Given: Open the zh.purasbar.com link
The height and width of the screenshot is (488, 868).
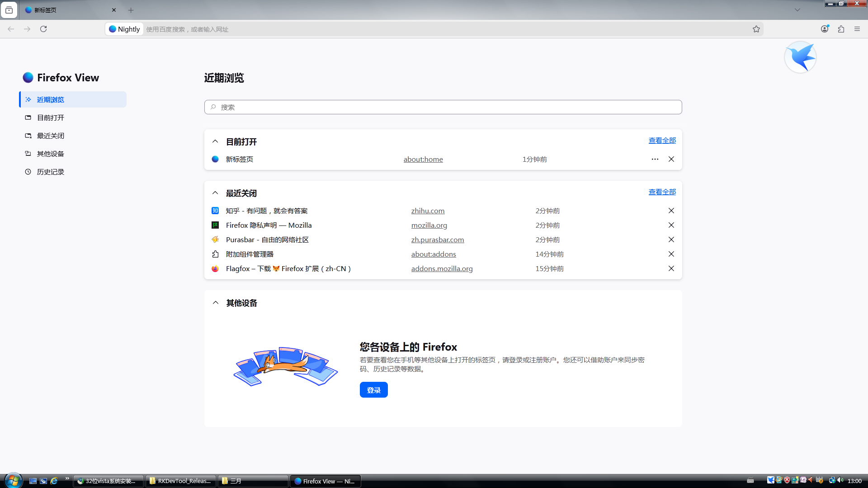Looking at the screenshot, I should click(437, 239).
